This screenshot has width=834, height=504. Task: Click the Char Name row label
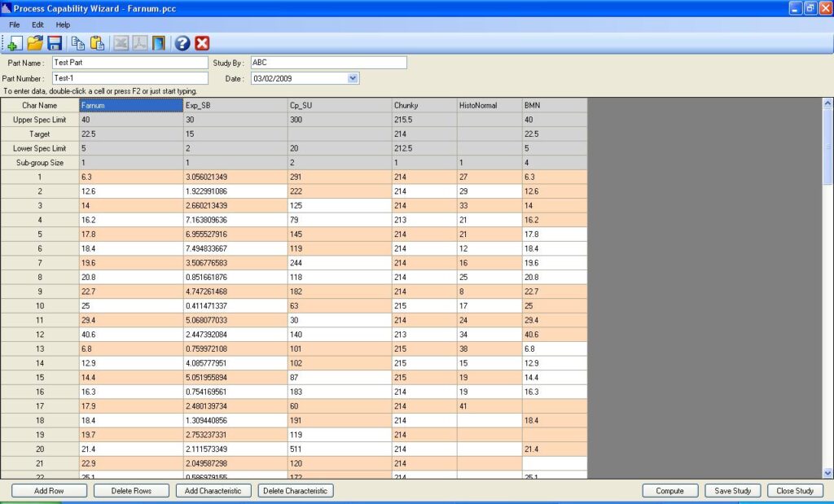(40, 105)
